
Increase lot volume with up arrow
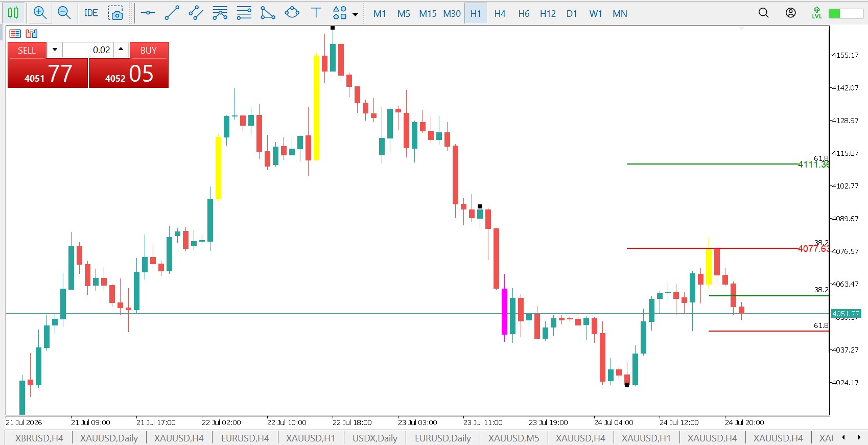[121, 50]
